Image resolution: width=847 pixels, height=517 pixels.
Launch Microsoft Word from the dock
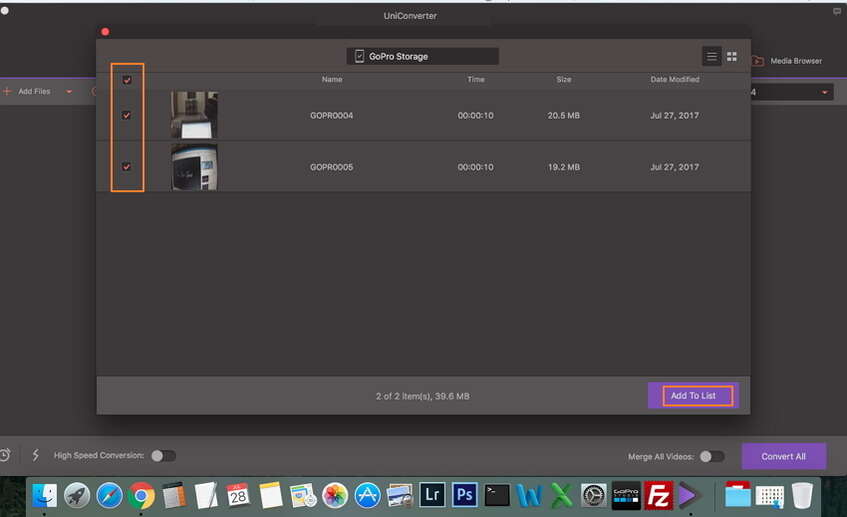[529, 495]
